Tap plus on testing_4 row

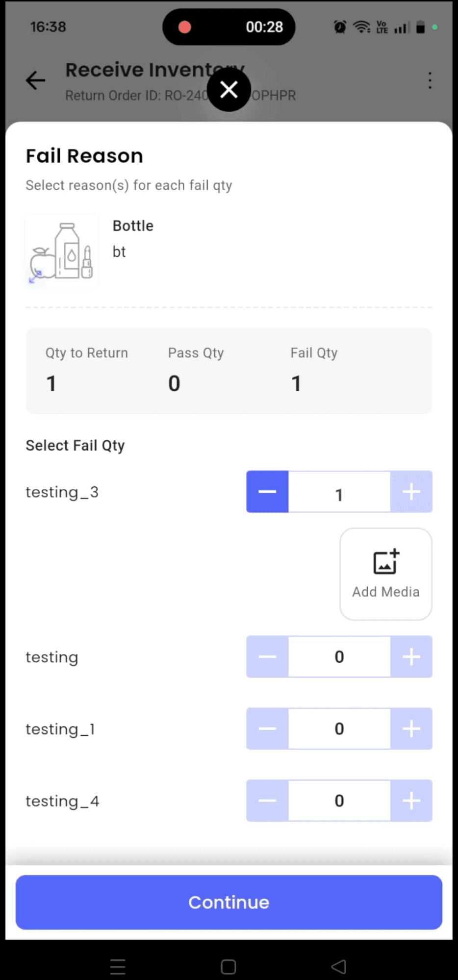[411, 801]
